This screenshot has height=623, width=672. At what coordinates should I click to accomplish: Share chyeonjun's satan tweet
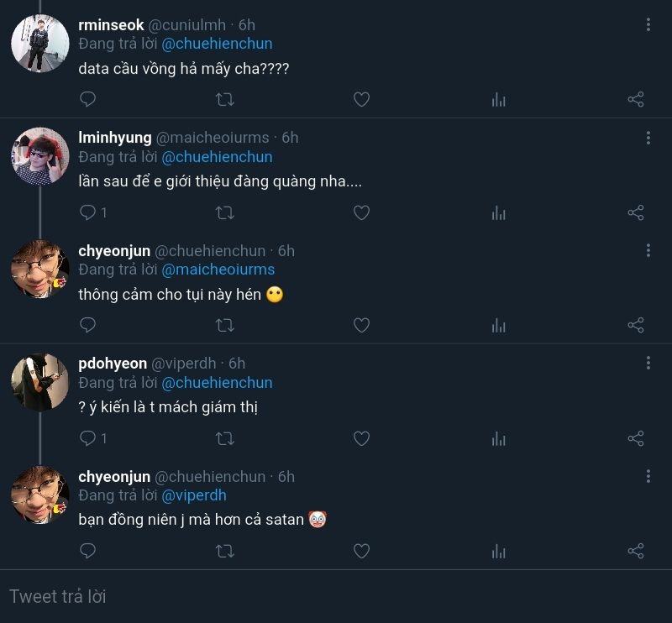636,551
